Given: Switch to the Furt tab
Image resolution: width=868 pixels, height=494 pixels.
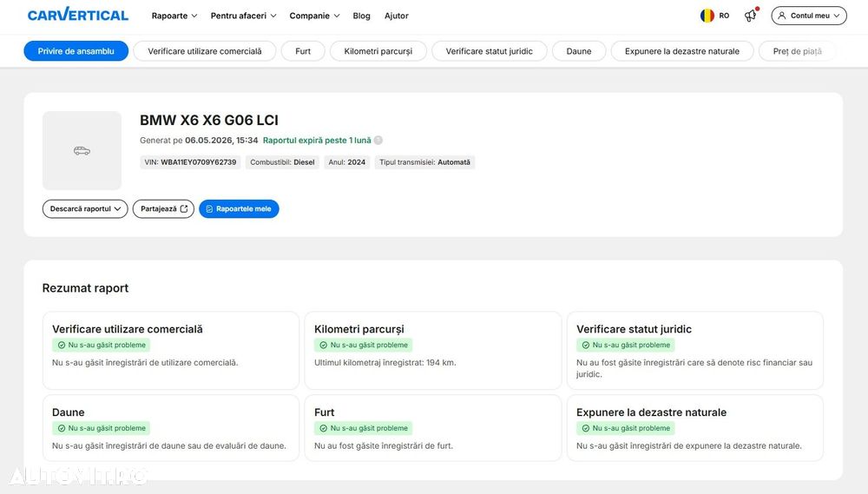Looking at the screenshot, I should tap(303, 51).
